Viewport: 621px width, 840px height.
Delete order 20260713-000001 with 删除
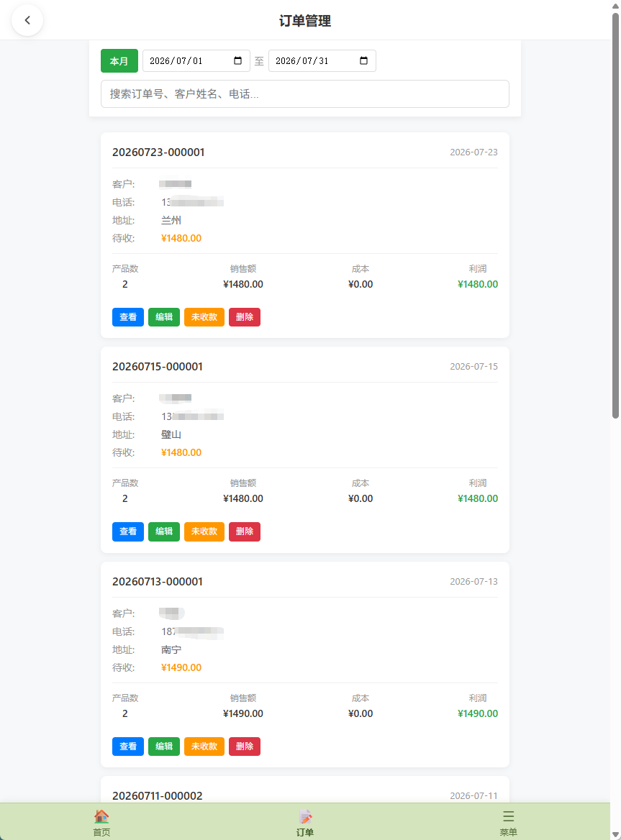(245, 747)
